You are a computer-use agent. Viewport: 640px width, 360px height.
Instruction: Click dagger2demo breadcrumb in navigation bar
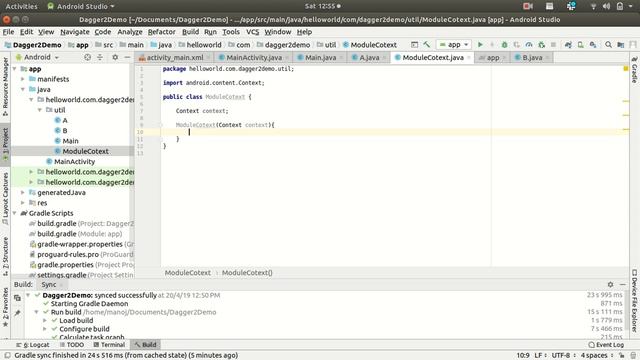pyautogui.click(x=287, y=45)
